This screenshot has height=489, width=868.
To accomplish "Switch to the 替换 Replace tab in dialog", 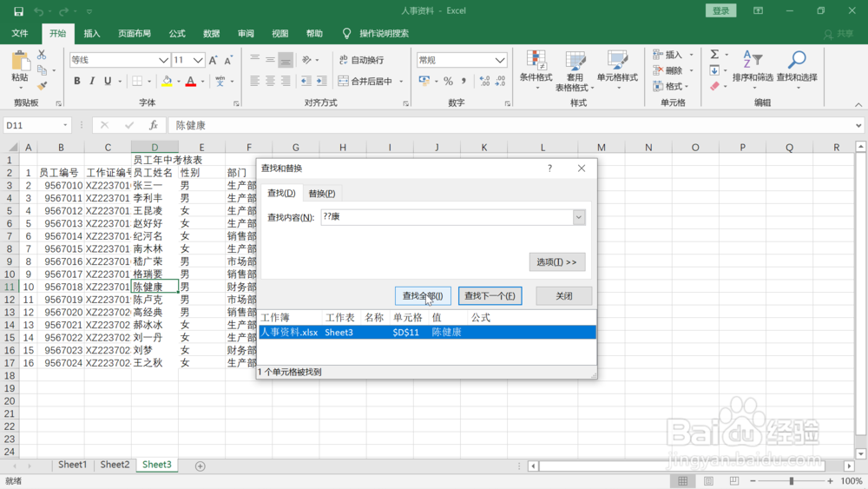I will (x=322, y=194).
